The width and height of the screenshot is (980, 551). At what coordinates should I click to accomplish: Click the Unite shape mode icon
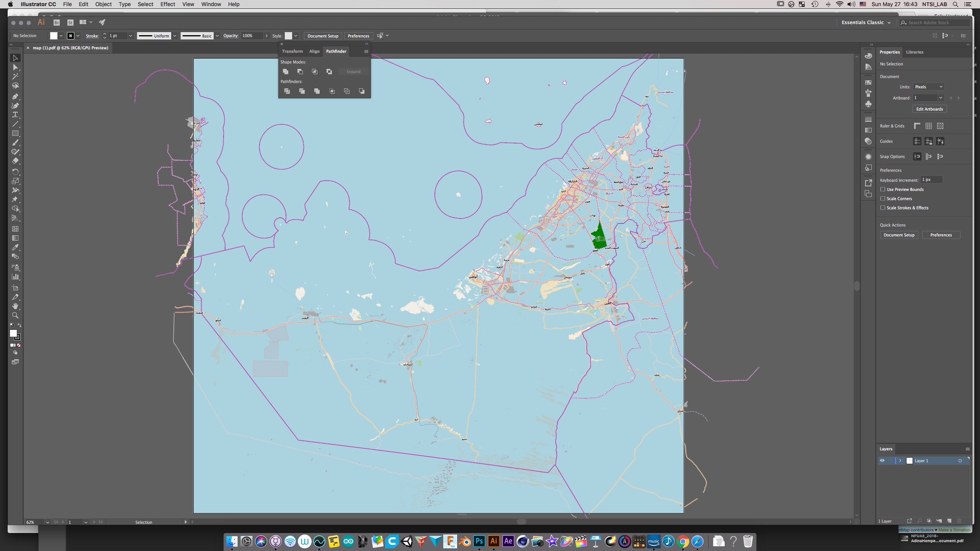tap(285, 72)
